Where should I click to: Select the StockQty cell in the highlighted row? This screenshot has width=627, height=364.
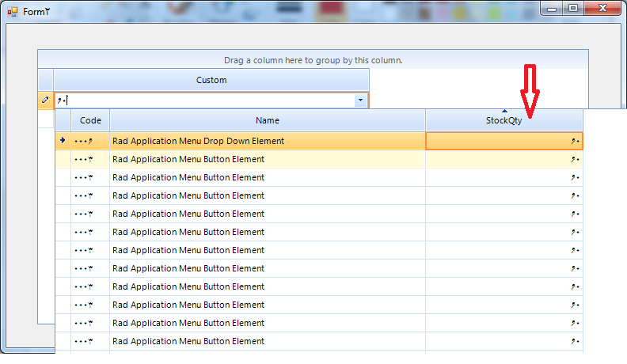[x=504, y=141]
